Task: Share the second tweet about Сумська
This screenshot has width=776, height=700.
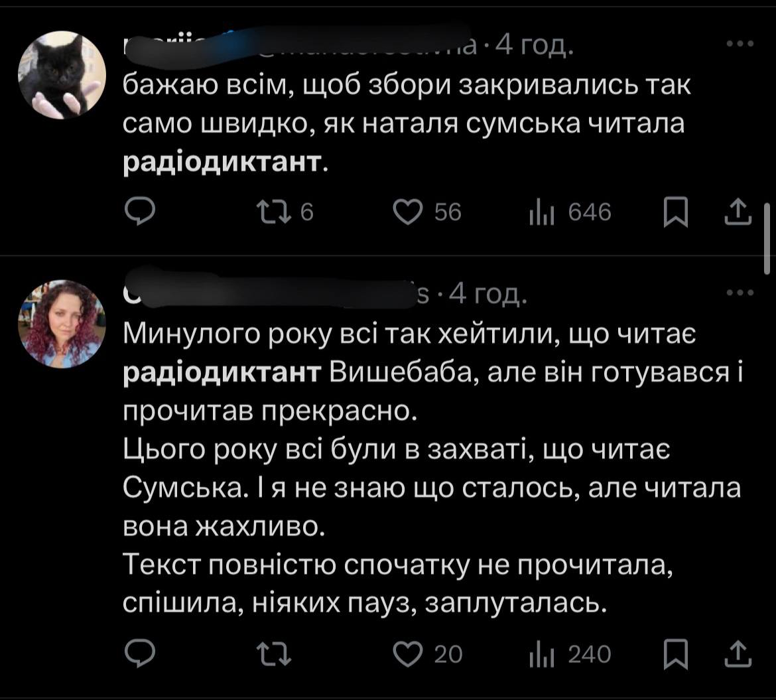Action: [738, 654]
